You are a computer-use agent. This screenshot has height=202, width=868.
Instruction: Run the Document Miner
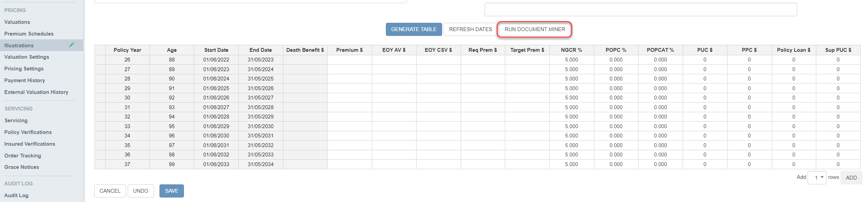click(534, 29)
